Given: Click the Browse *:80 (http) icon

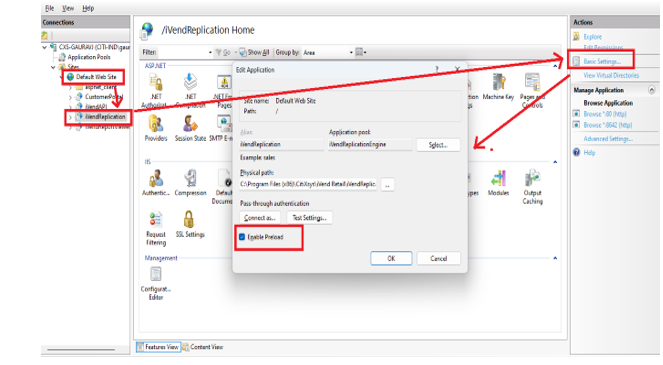Looking at the screenshot, I should (576, 114).
